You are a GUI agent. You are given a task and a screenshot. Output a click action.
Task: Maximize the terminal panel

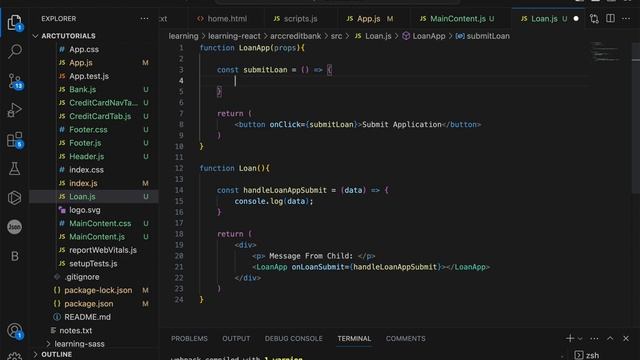point(610,338)
